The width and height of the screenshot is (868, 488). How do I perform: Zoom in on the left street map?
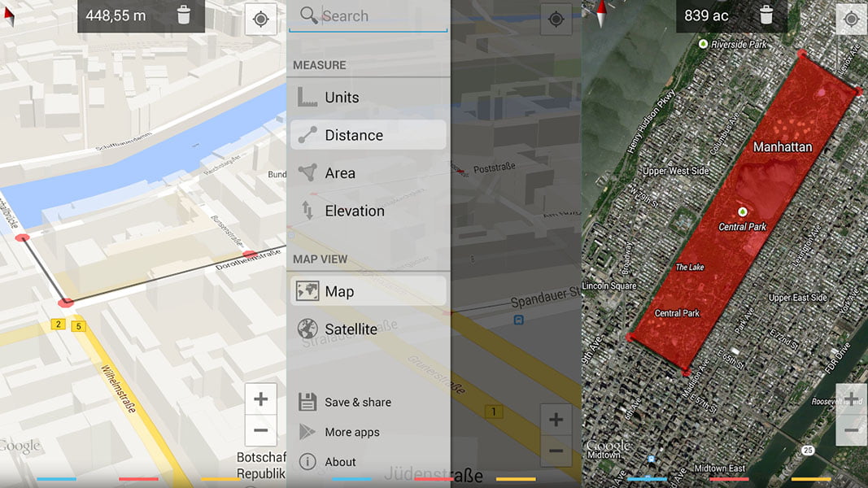261,399
